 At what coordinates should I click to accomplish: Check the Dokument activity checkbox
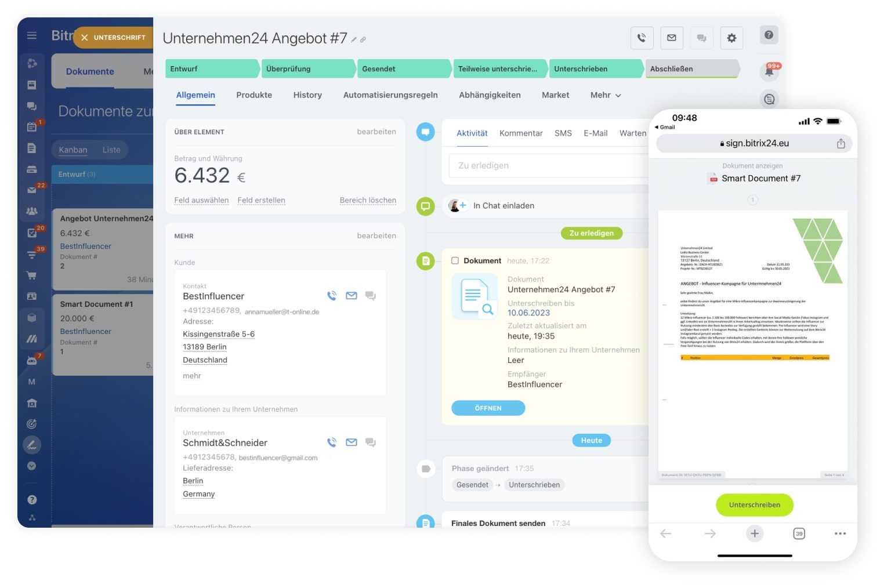pyautogui.click(x=455, y=261)
